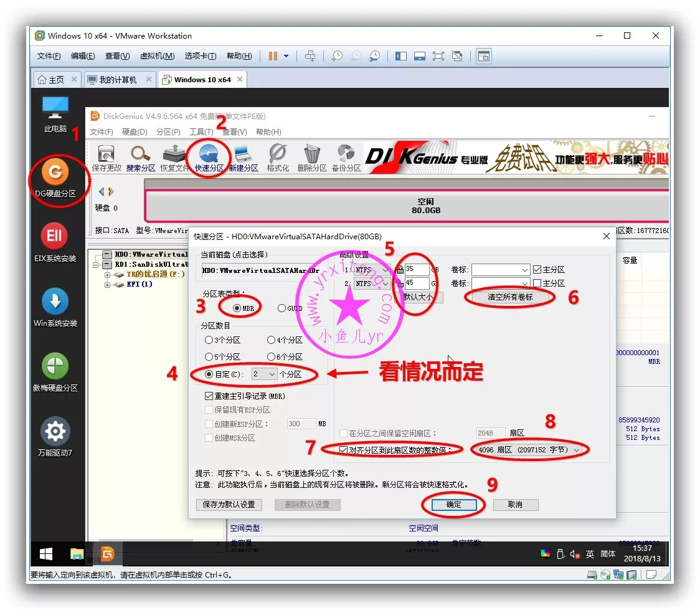The width and height of the screenshot is (700, 610).
Task: Choose the 3个分区 option
Action: 222,340
